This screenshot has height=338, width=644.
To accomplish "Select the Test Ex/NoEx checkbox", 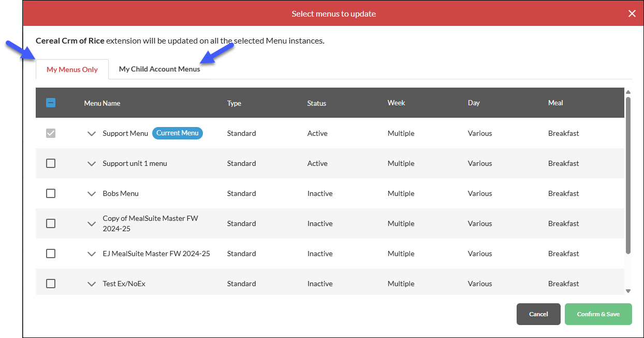I will (x=51, y=284).
